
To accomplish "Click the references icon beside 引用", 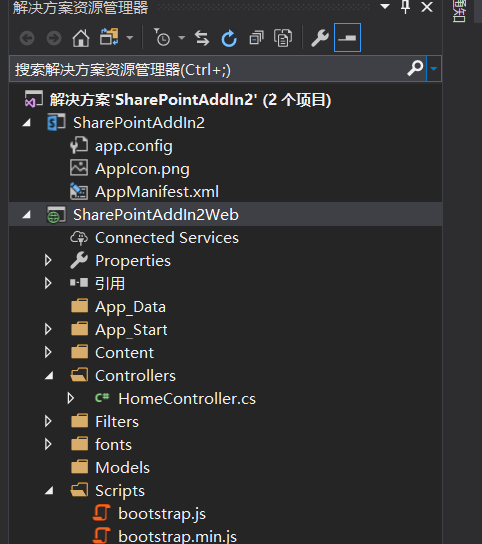I will pos(79,283).
